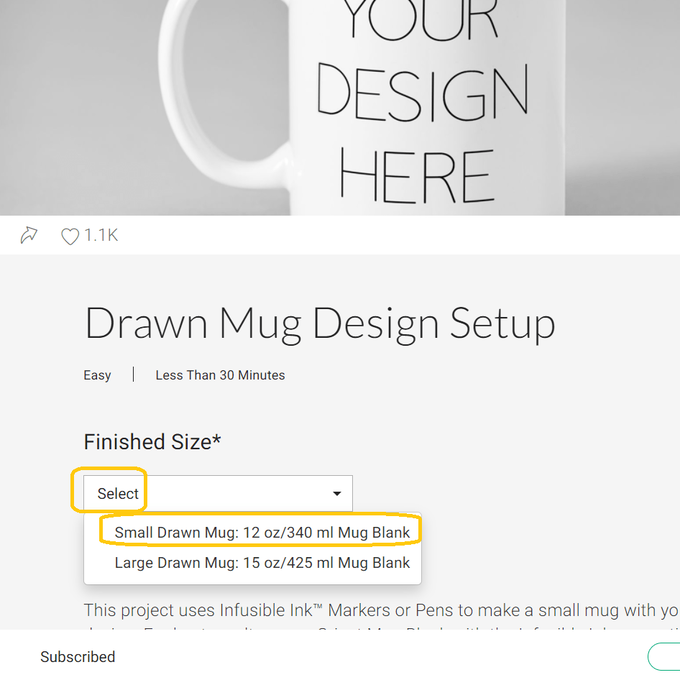The width and height of the screenshot is (680, 680).
Task: Click the Select placeholder text in dropdown
Action: (118, 493)
